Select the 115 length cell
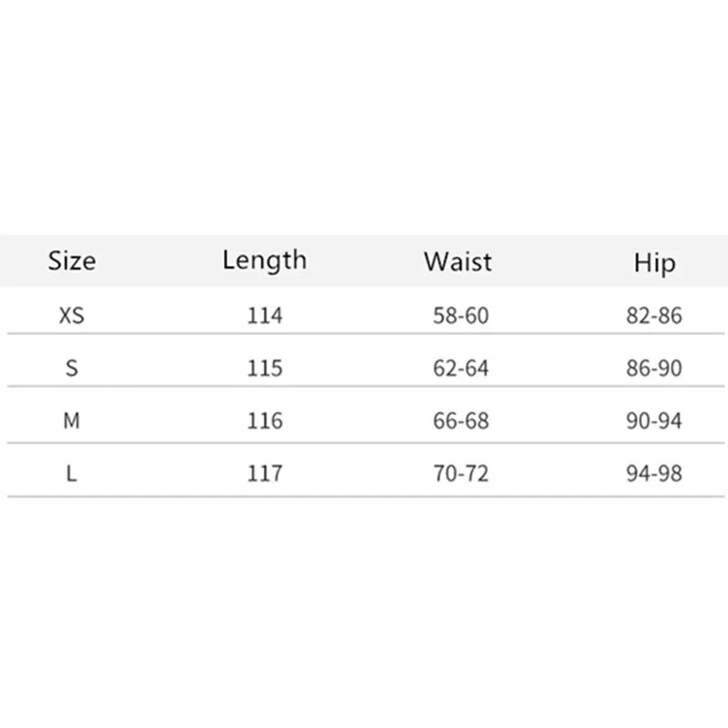Image resolution: width=728 pixels, height=728 pixels. (x=264, y=369)
